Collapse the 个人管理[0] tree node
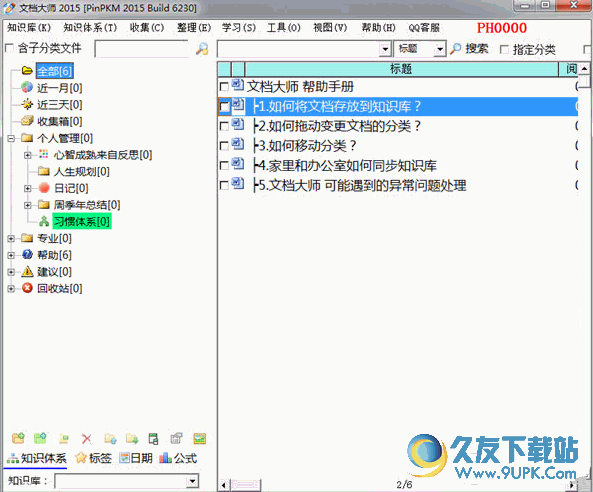 coord(11,138)
